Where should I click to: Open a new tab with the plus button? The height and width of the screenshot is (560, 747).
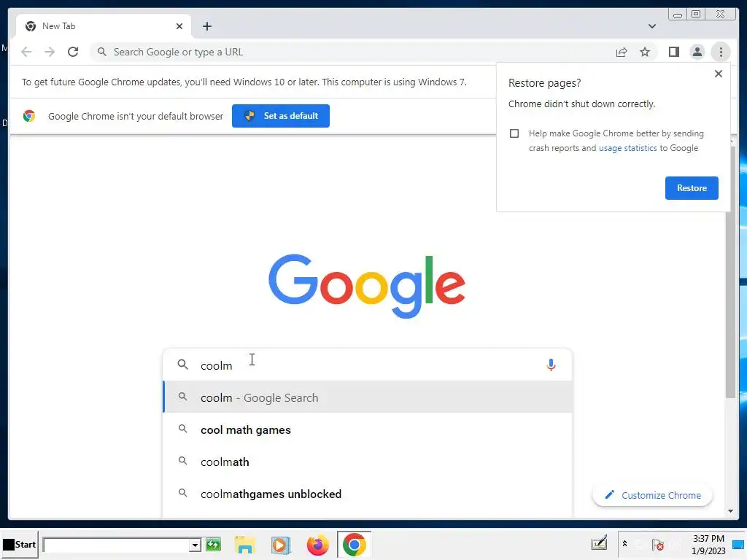point(206,26)
